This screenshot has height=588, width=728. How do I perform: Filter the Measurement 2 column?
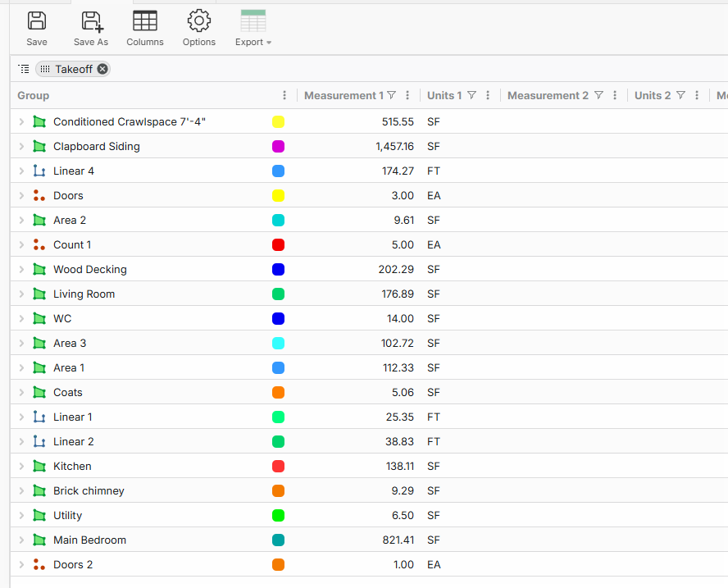click(599, 95)
